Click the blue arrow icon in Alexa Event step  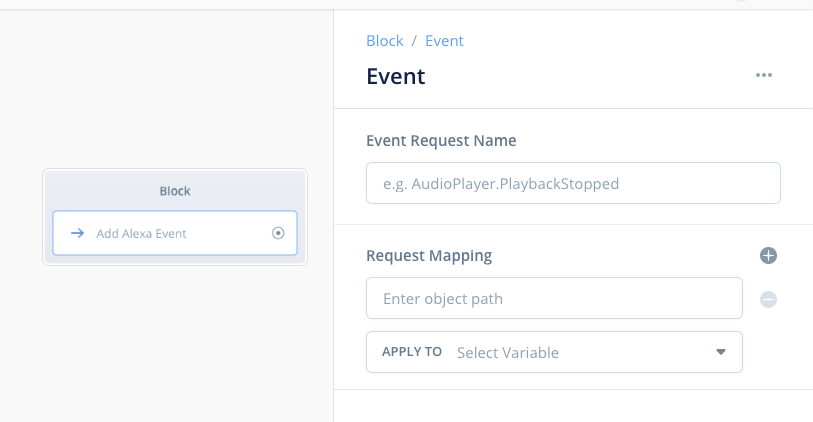pos(78,233)
